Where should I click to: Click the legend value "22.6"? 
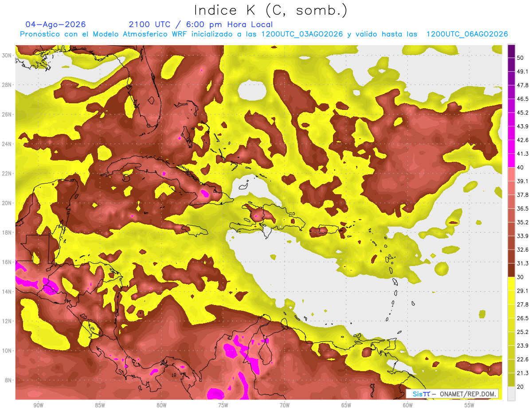coord(523,360)
